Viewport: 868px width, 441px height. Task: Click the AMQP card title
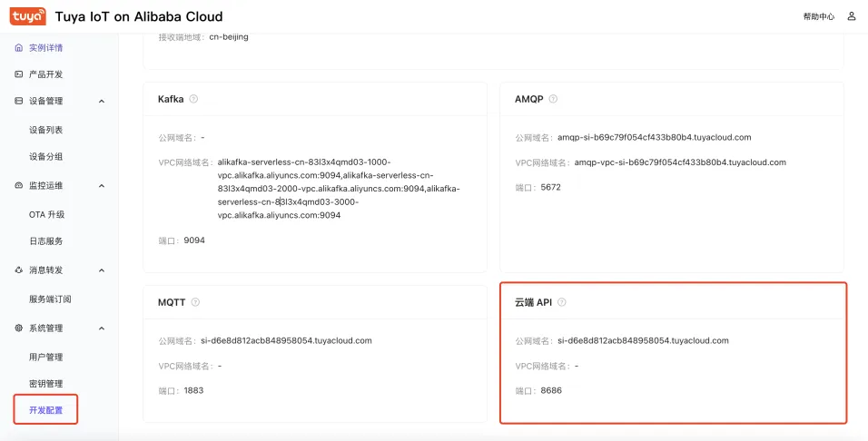pos(529,99)
